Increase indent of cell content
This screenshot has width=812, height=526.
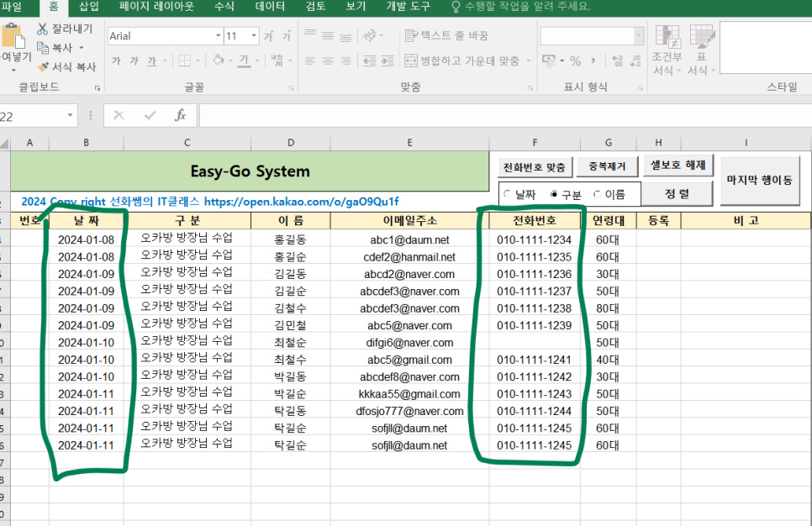(x=388, y=61)
